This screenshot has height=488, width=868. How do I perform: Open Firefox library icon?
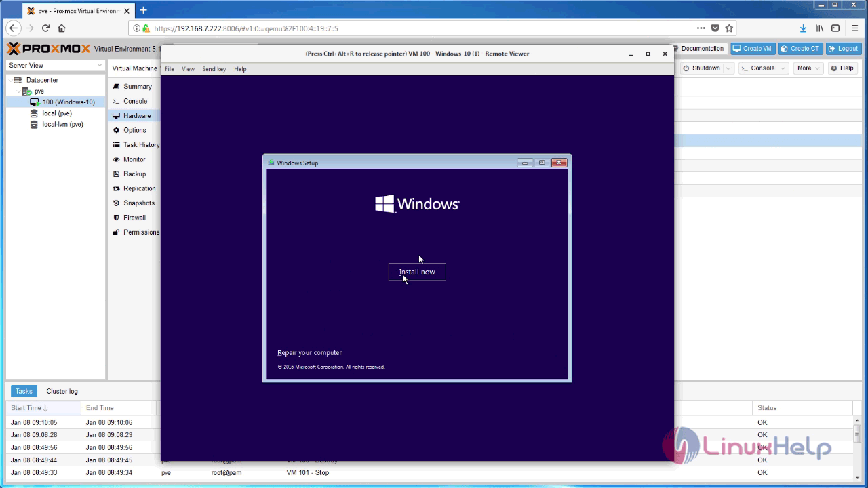click(819, 28)
